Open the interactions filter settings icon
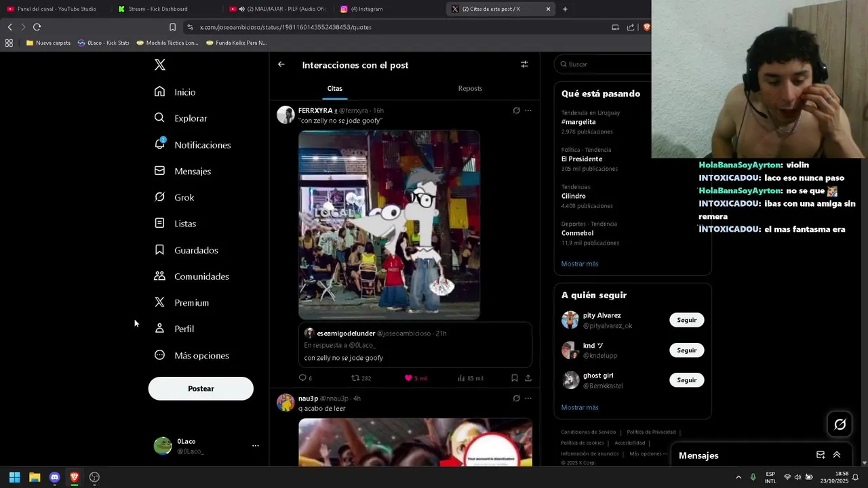 (x=524, y=64)
